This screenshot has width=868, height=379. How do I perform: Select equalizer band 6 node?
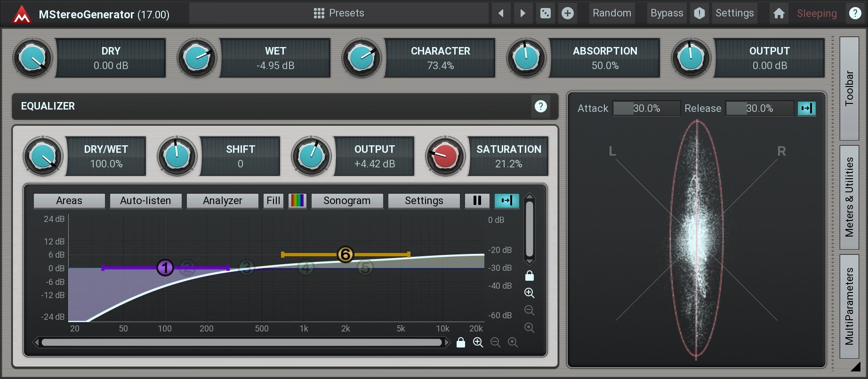click(345, 254)
